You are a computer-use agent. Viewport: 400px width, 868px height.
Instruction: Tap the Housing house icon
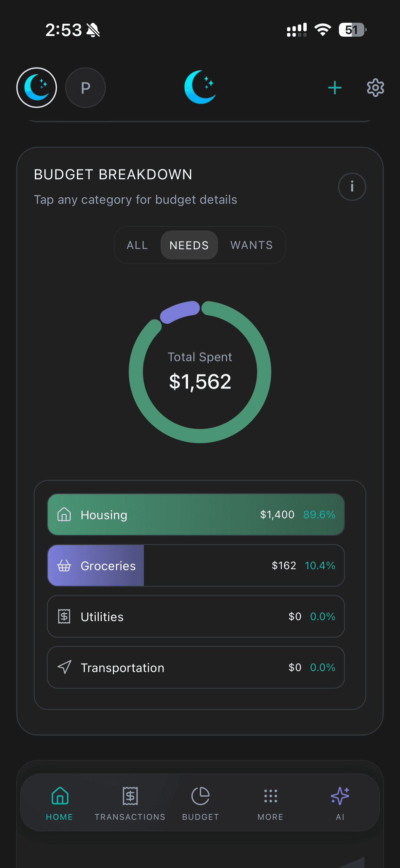click(64, 515)
